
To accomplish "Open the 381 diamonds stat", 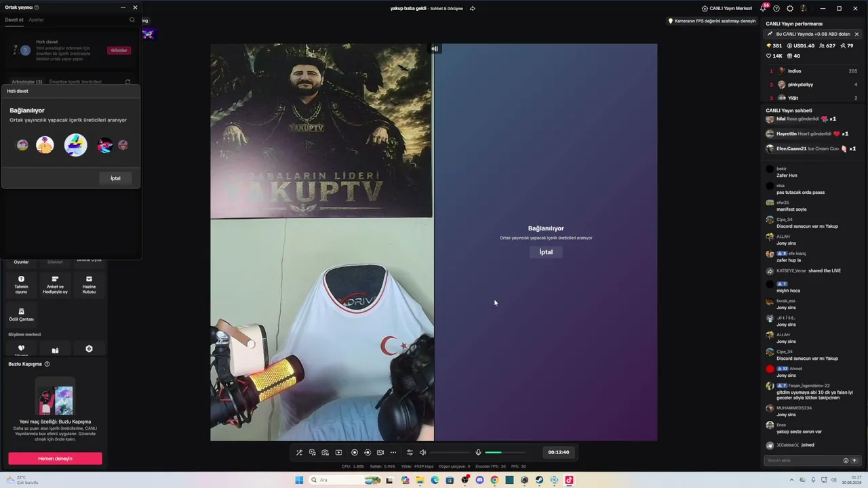I will click(x=774, y=46).
